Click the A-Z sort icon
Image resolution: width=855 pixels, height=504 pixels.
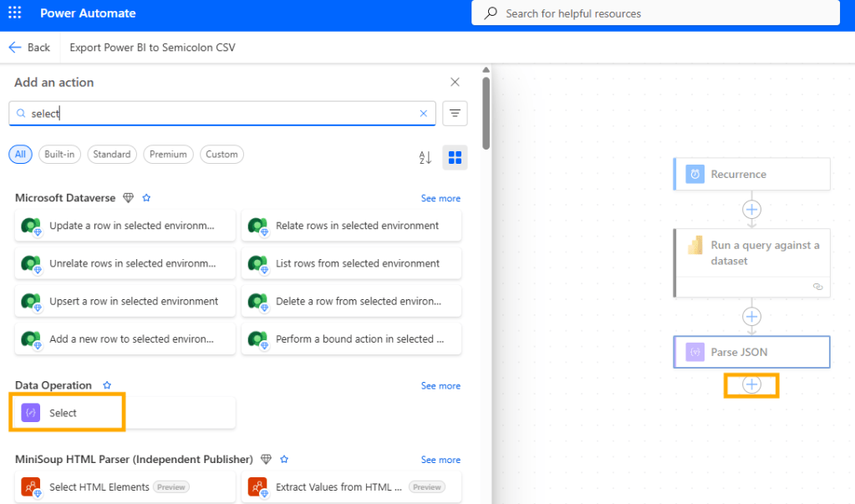click(x=425, y=157)
